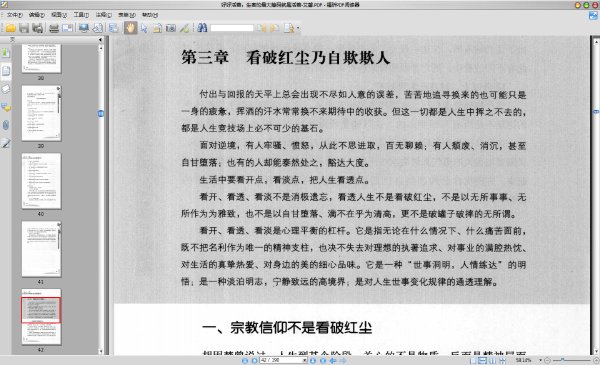
Task: Move the zoom slider handle
Action: point(562,360)
